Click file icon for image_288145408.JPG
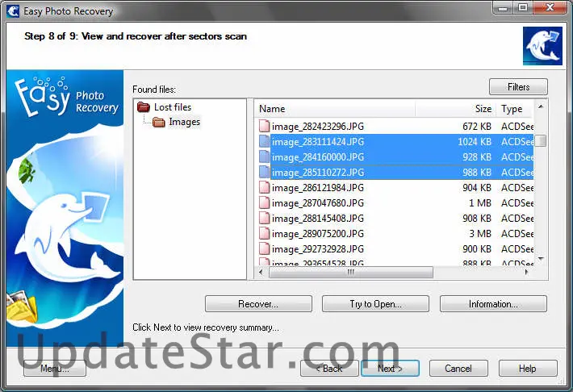Image resolution: width=573 pixels, height=392 pixels. [x=264, y=218]
